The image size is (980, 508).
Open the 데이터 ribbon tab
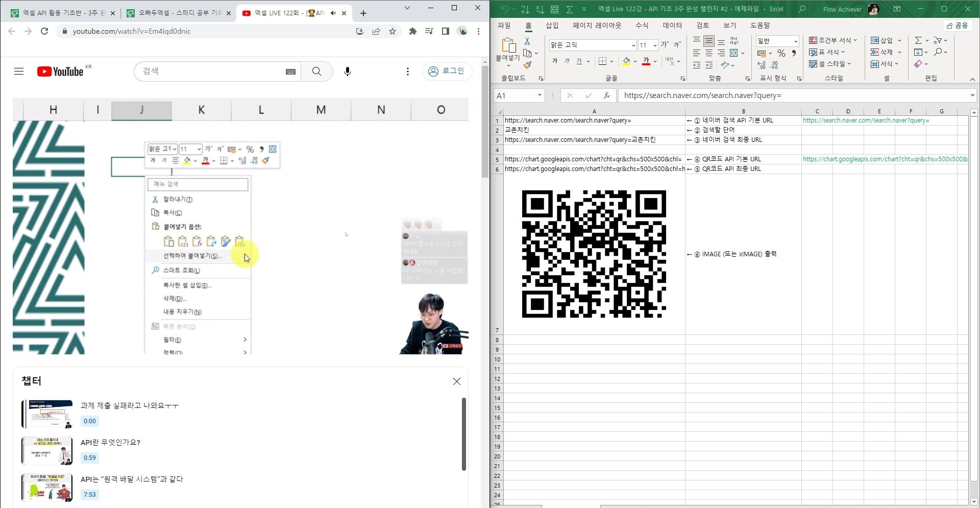672,25
